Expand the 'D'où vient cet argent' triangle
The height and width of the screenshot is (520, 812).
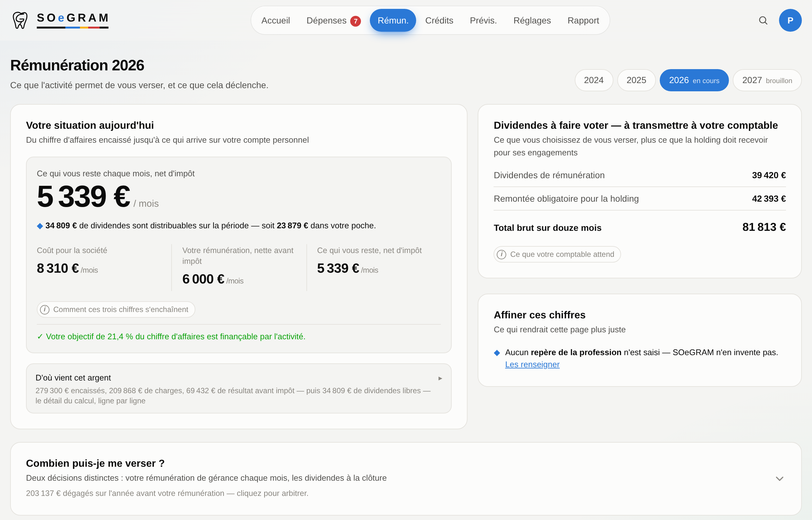(x=440, y=378)
